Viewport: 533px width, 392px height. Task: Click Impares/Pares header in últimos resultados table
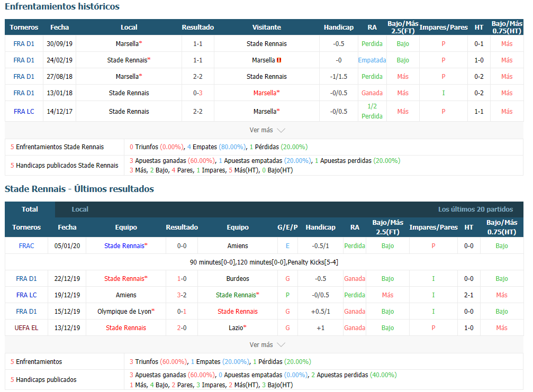click(433, 227)
